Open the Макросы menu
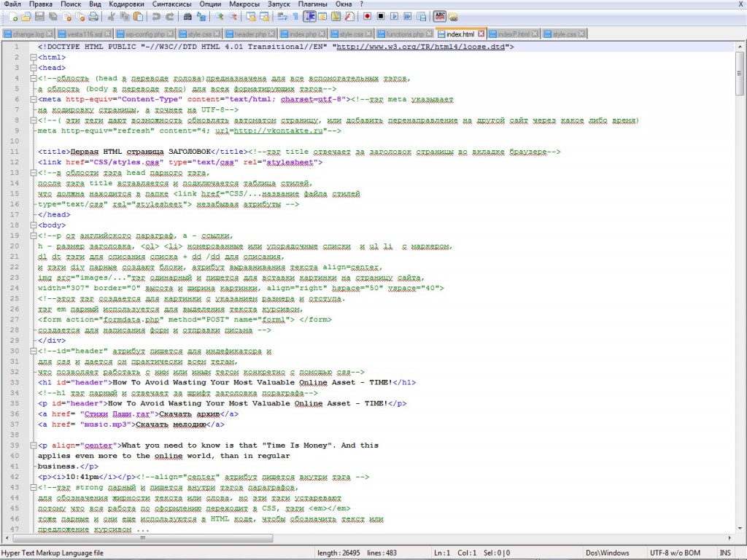Screen dimensions: 747x560 coord(244,4)
